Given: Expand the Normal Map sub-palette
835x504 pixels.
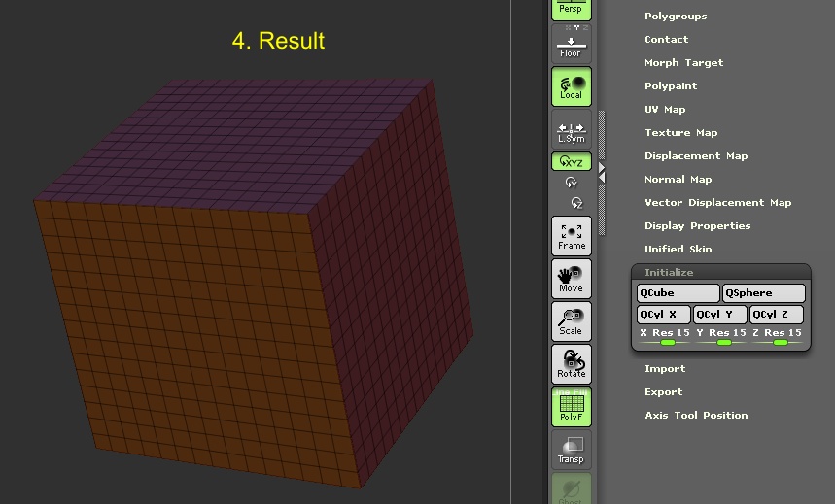Looking at the screenshot, I should point(678,180).
